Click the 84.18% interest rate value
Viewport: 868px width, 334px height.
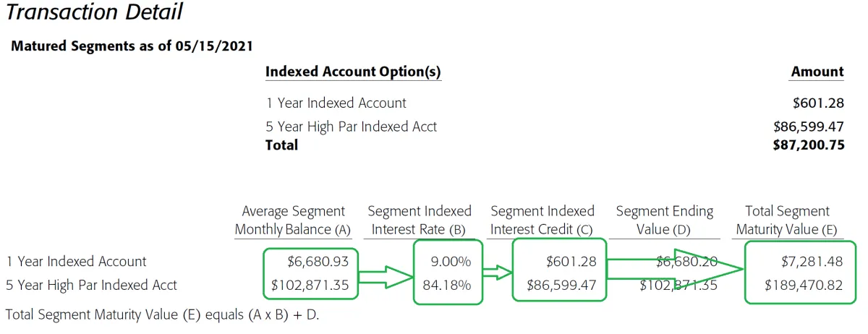446,285
